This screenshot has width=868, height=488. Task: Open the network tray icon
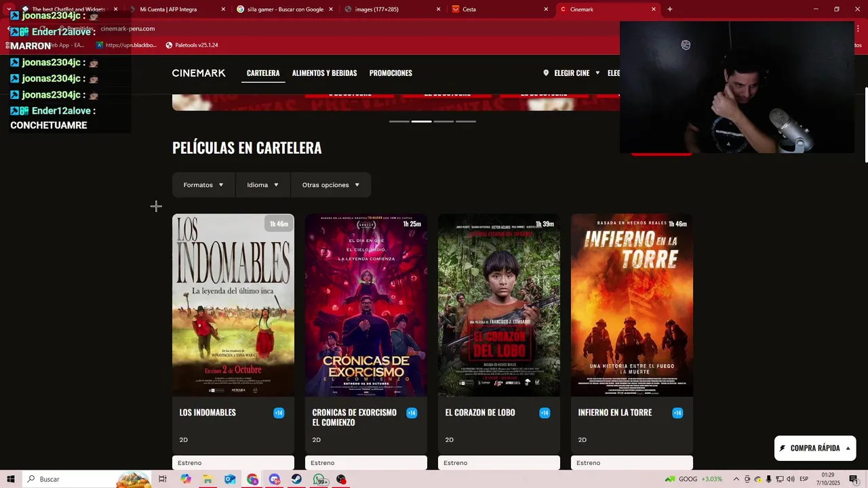coord(780,479)
